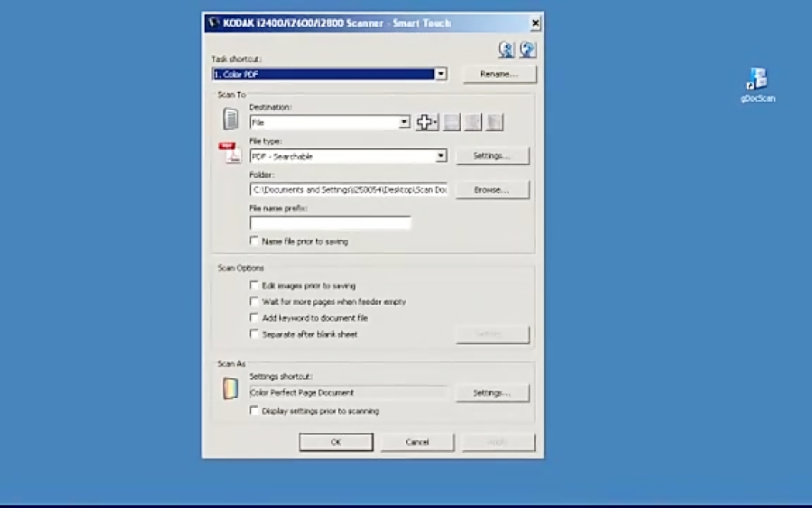812x508 pixels.
Task: Expand the File type dropdown
Action: click(x=441, y=156)
